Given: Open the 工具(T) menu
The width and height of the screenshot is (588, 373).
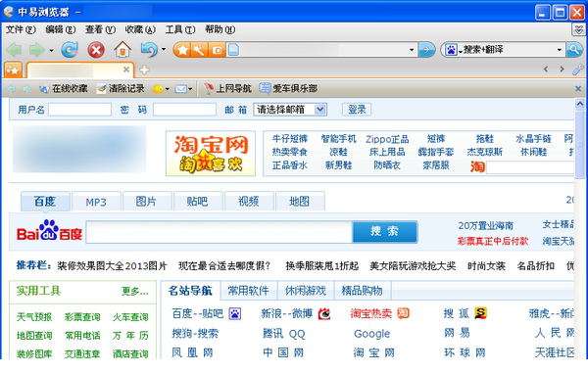Looking at the screenshot, I should pyautogui.click(x=180, y=29).
